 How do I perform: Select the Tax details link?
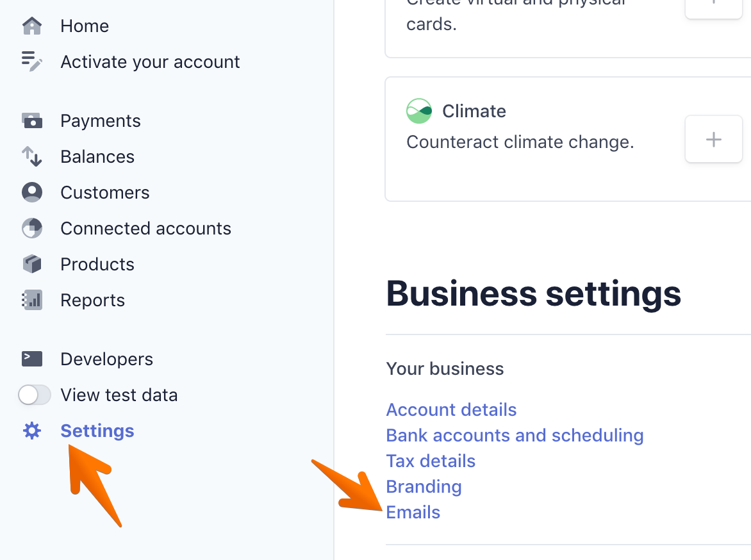(x=431, y=461)
